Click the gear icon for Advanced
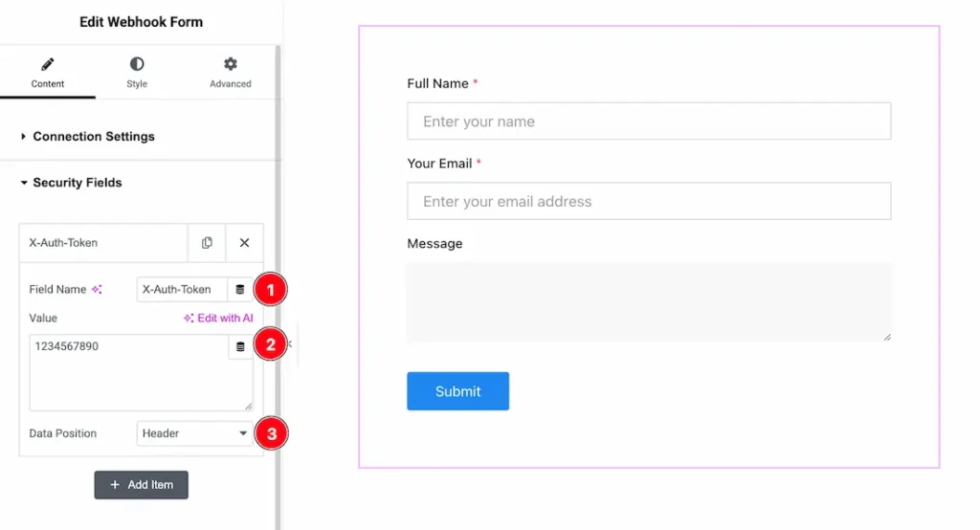The image size is (980, 530). (230, 64)
